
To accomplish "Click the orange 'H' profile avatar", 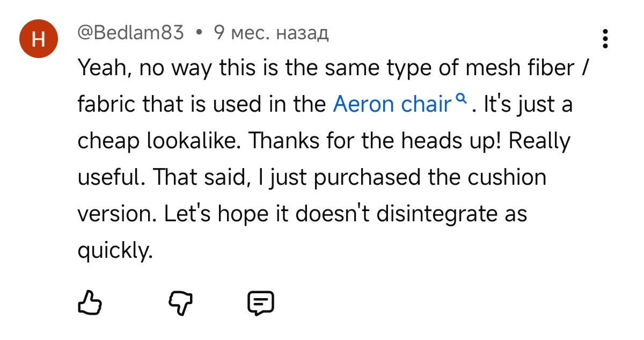I will [x=39, y=39].
